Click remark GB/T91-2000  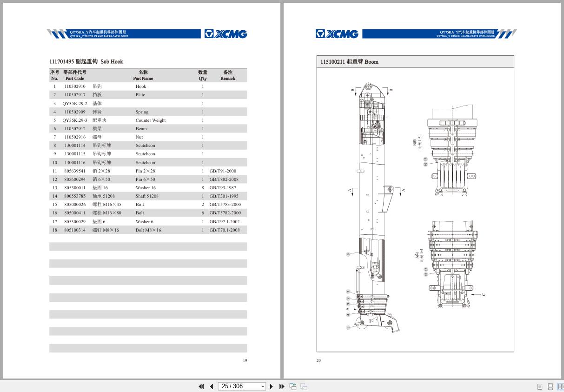click(223, 171)
